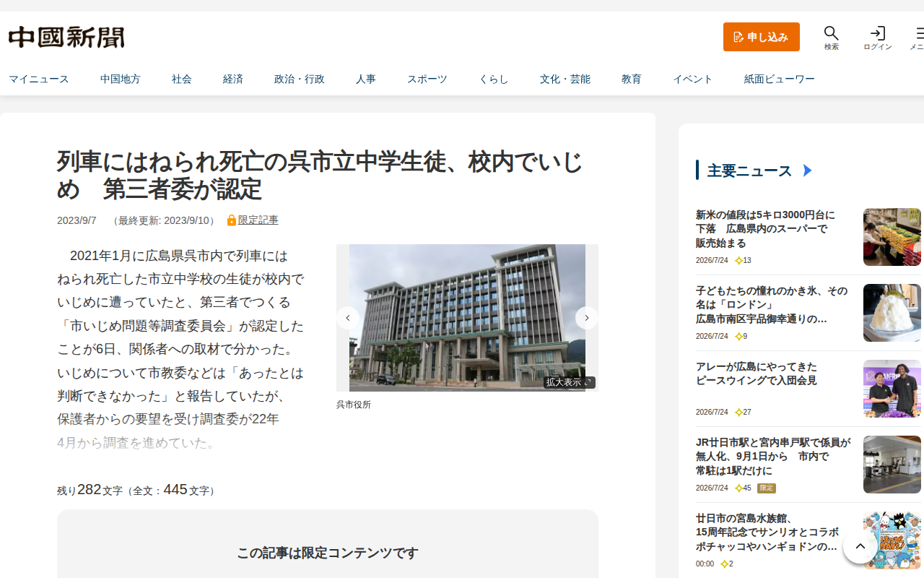Select the 経済 menu item

coord(233,79)
